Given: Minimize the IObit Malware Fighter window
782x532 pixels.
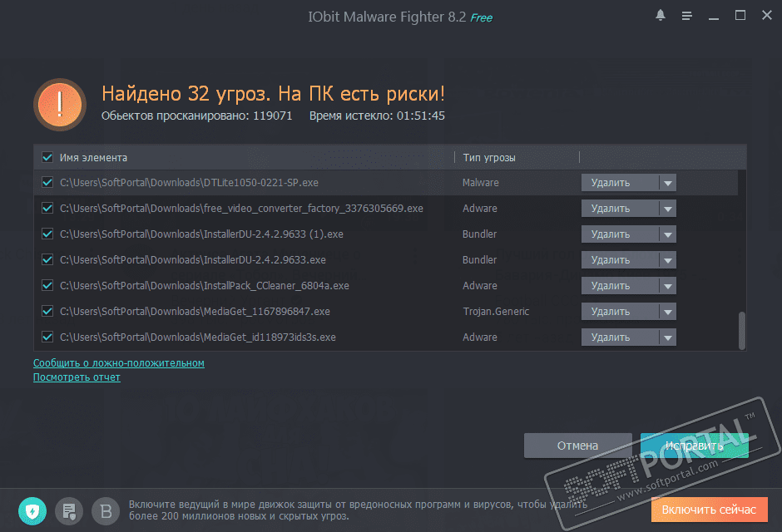Looking at the screenshot, I should tap(714, 17).
